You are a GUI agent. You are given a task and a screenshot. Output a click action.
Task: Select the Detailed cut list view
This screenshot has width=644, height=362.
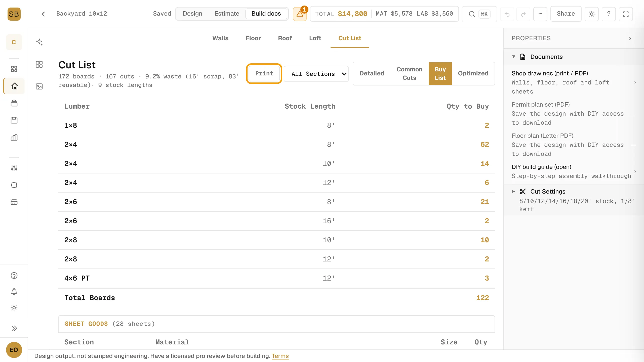(x=372, y=73)
